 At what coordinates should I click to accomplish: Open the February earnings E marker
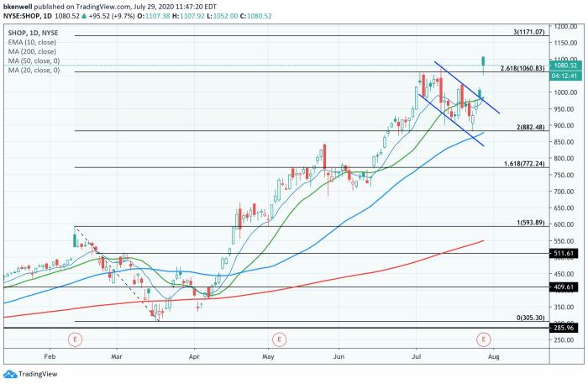[76, 339]
